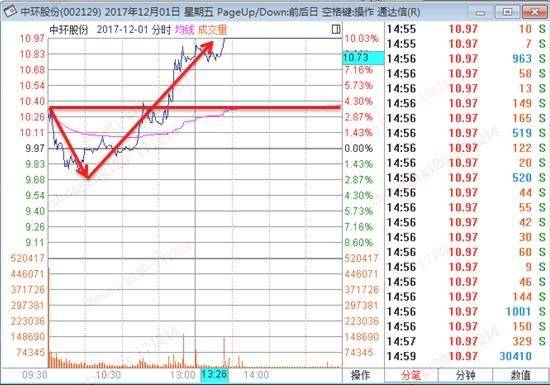The width and height of the screenshot is (550, 385).
Task: Select the 14:59 trade row with 30410 volume
Action: click(x=467, y=356)
